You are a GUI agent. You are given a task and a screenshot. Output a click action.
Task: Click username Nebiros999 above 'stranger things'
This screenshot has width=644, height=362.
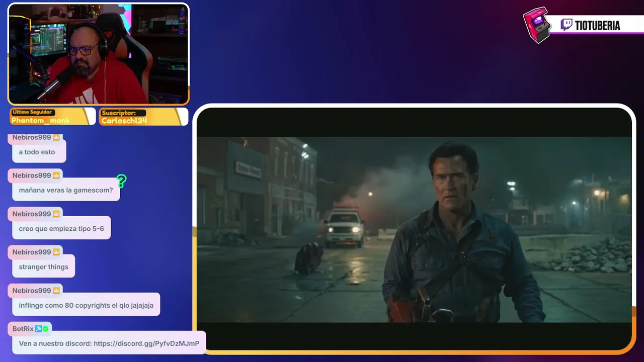32,252
